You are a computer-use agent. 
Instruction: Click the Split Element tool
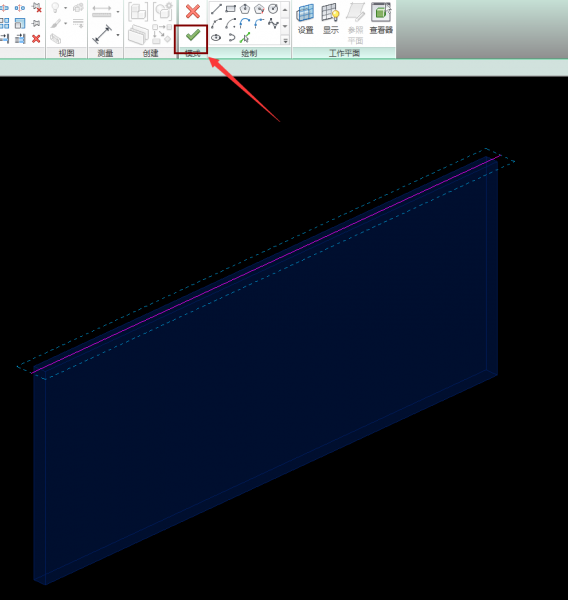pos(4,8)
